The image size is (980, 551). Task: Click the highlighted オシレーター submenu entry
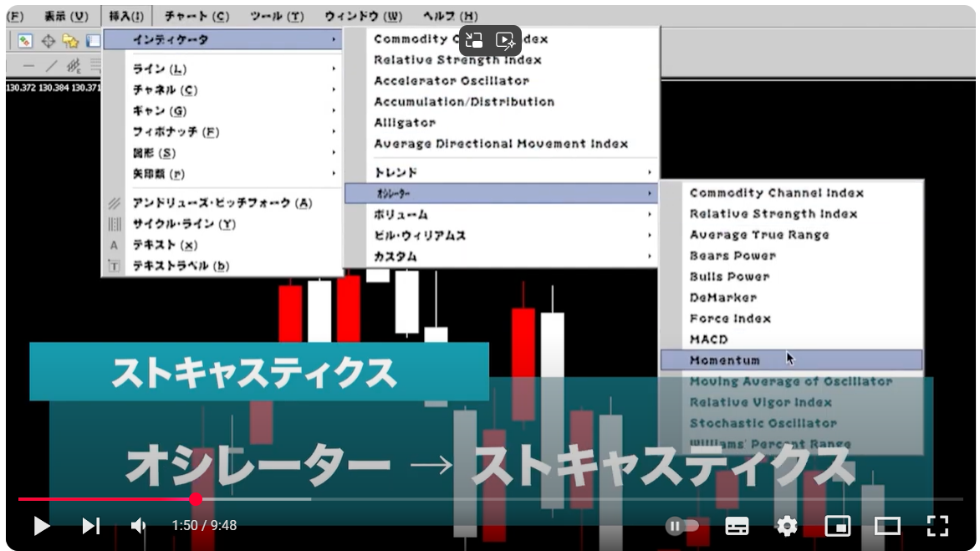click(501, 193)
